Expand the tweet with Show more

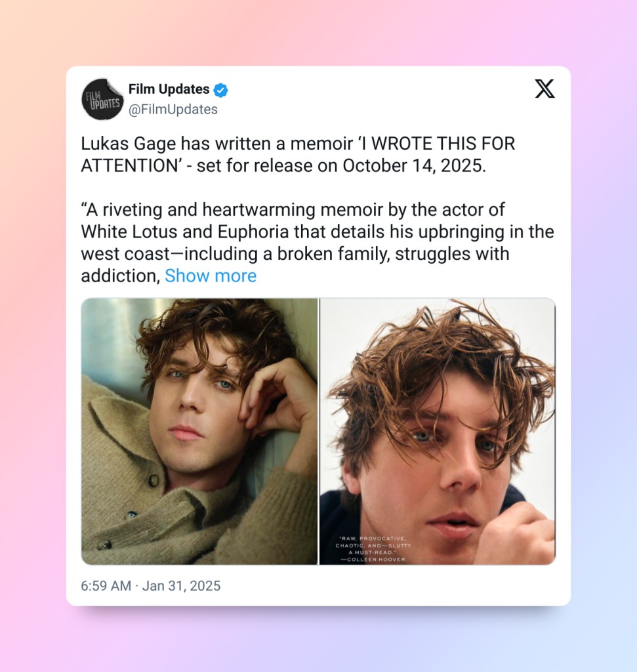(211, 276)
